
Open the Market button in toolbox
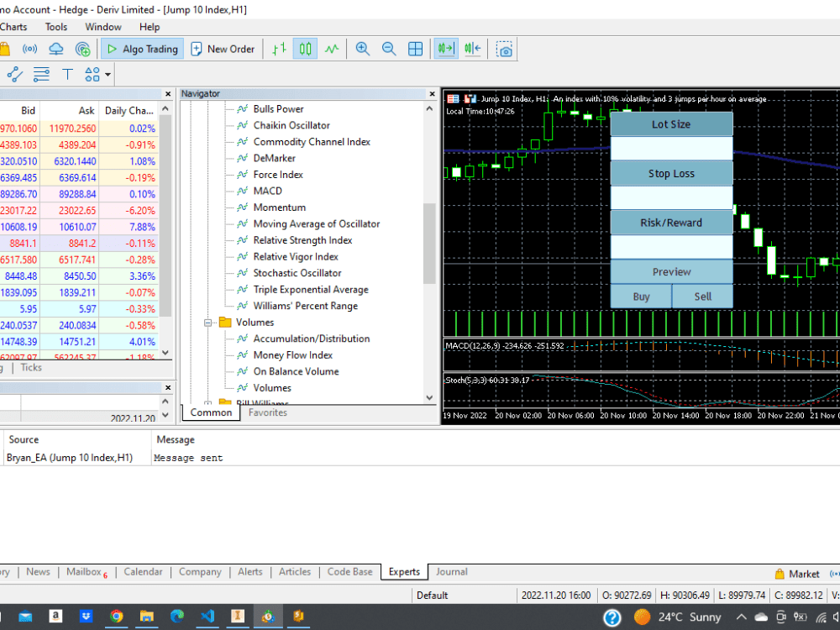(x=797, y=574)
